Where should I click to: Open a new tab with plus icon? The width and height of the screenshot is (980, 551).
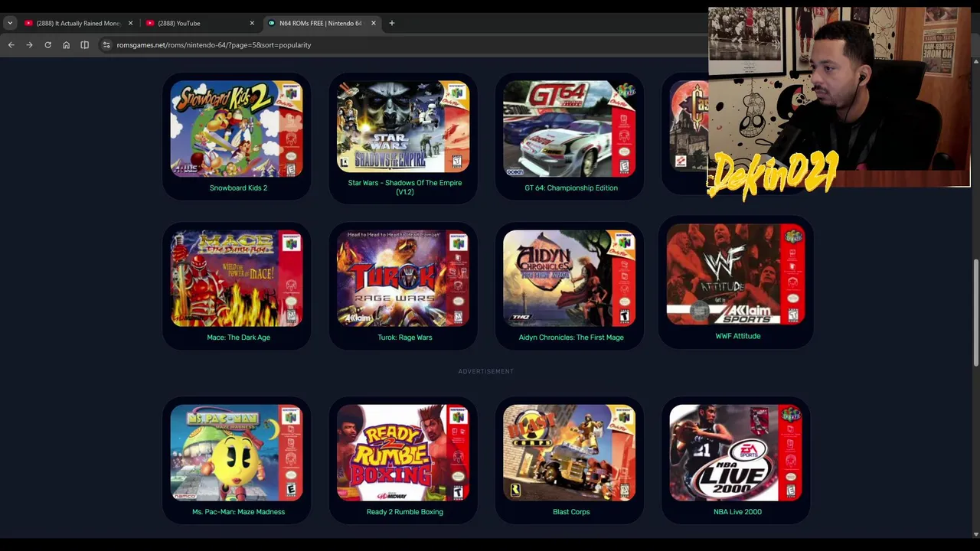point(391,23)
